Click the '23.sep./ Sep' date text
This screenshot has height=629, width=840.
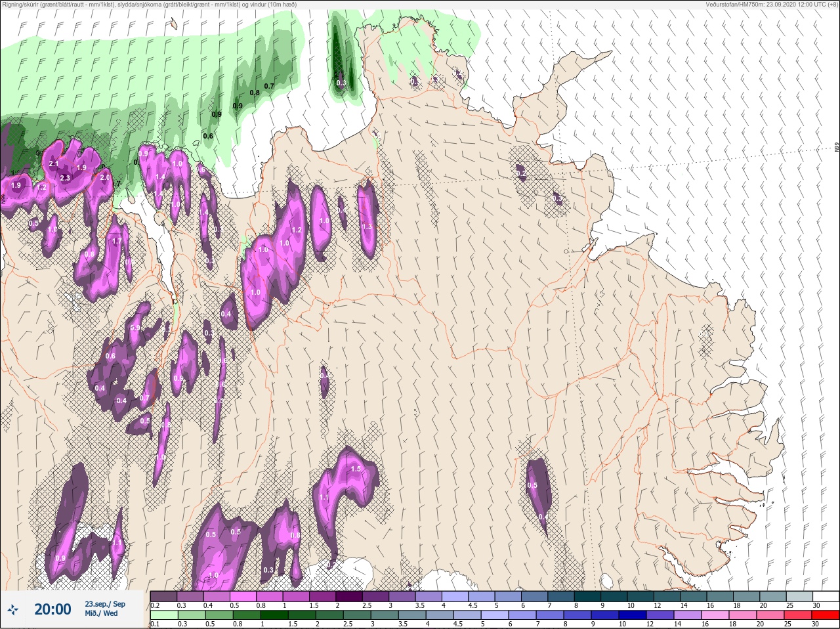tap(104, 604)
